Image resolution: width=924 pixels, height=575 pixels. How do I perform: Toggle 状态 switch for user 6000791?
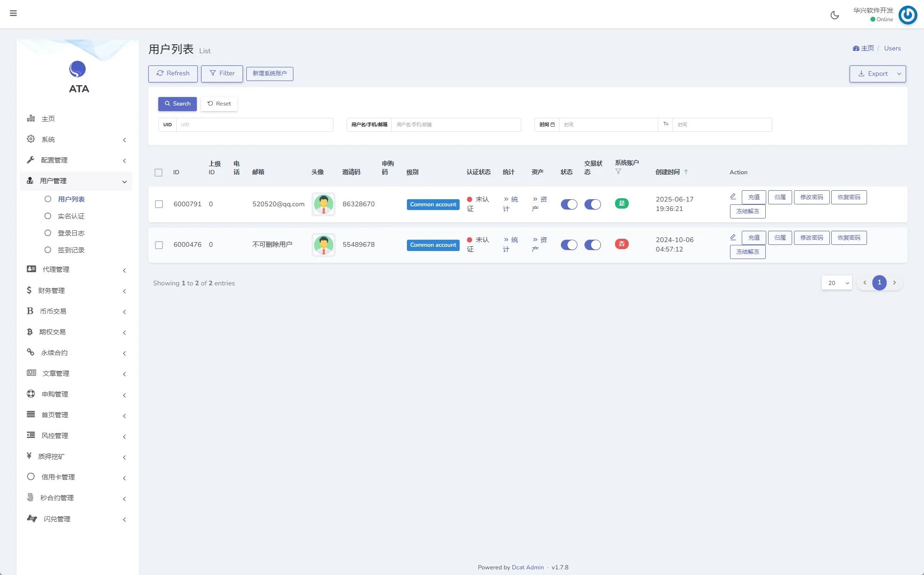coord(569,204)
